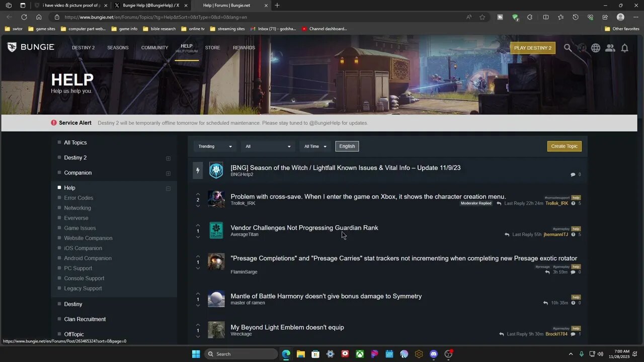Click the taskbar Search box
Screen dimensions: 644x362
242,354
